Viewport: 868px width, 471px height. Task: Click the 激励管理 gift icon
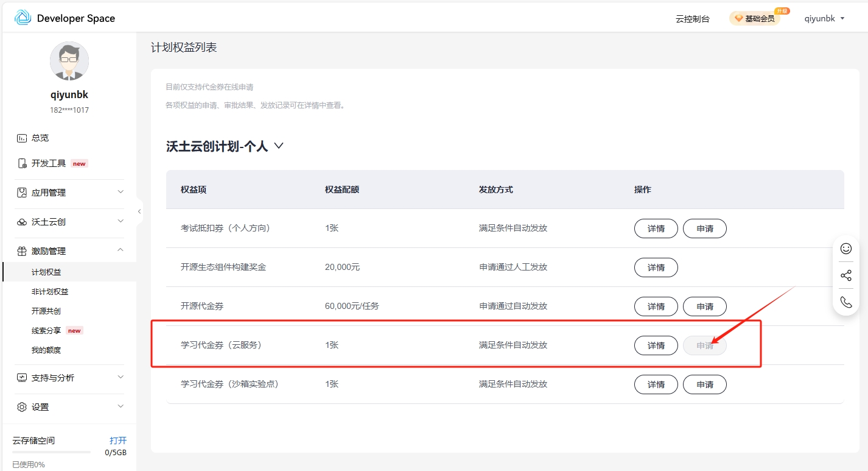click(22, 251)
